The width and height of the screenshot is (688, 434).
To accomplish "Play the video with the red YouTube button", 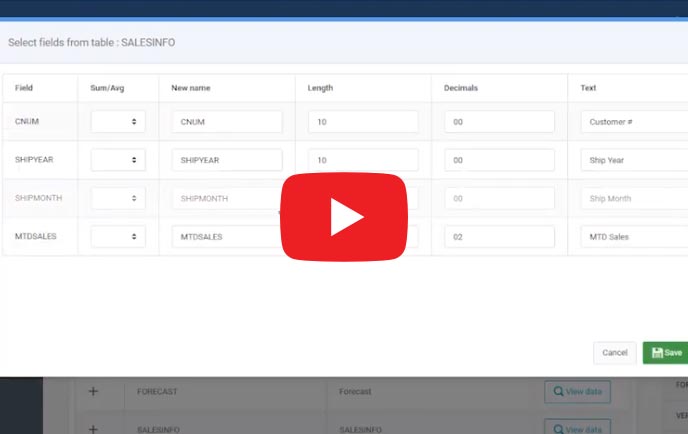I will 343,216.
